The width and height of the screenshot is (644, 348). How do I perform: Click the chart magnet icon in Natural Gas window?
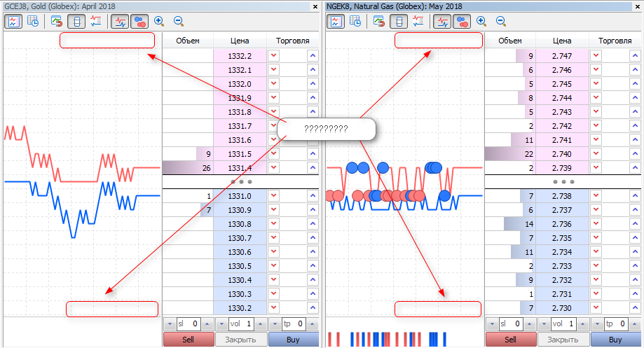click(x=378, y=21)
